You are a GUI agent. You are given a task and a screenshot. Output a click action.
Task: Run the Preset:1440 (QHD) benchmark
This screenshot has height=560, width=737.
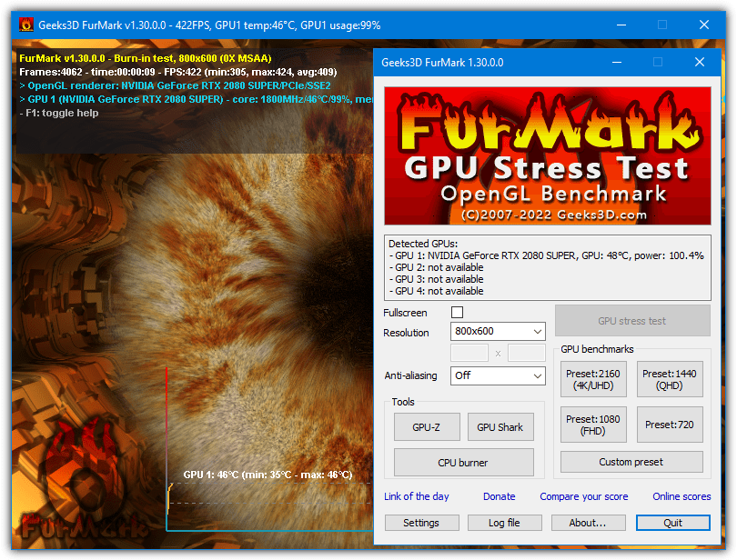click(x=670, y=379)
